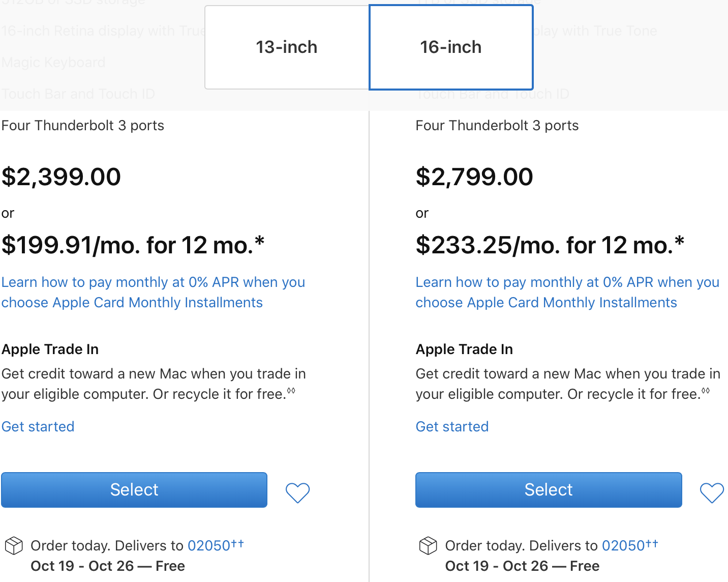Click the delivery box icon under left Select
The image size is (728, 582).
[14, 546]
